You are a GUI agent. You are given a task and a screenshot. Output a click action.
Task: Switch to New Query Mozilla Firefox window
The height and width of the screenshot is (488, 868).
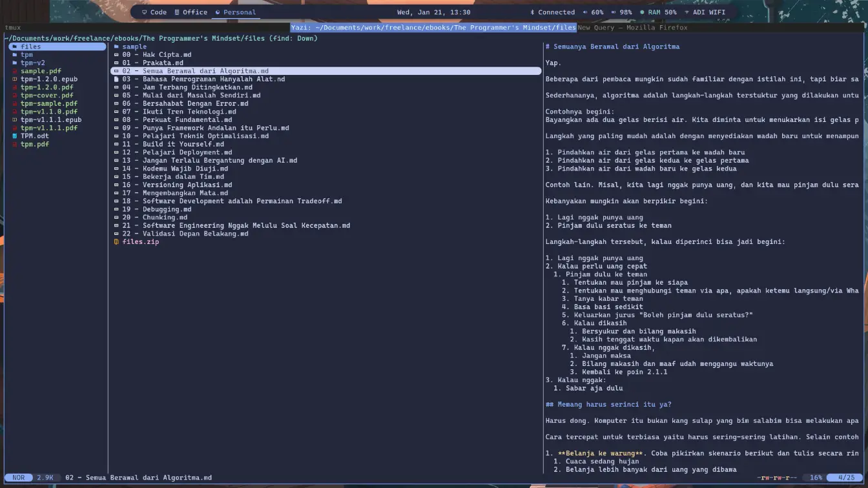(x=632, y=28)
